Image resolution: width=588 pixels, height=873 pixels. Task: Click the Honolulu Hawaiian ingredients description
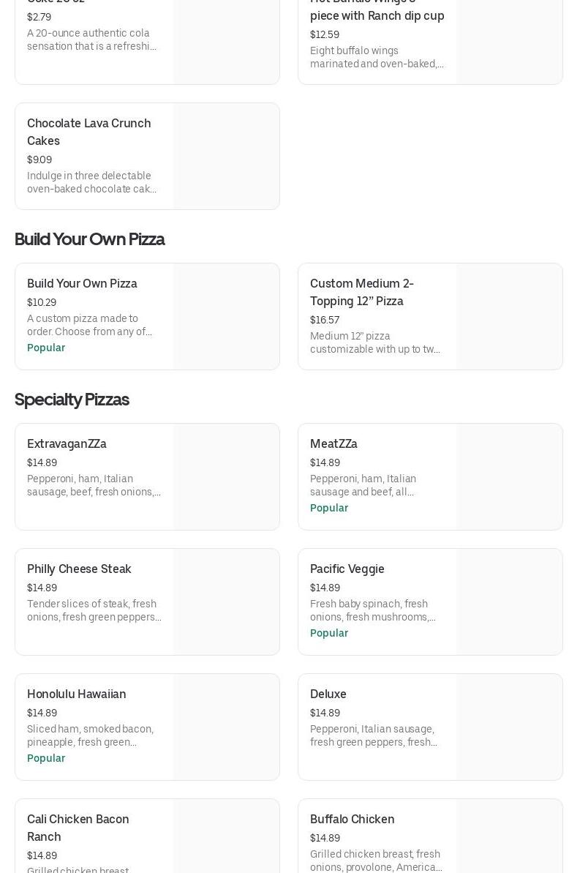coord(91,735)
